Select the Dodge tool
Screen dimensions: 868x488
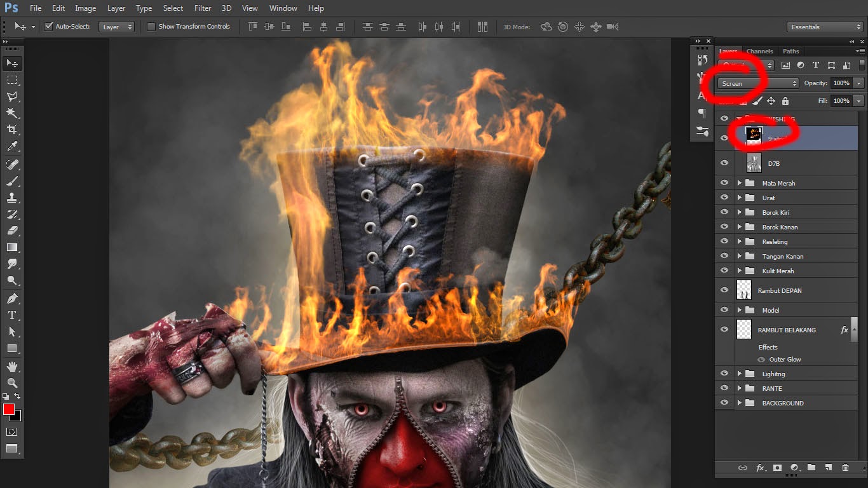(x=12, y=280)
